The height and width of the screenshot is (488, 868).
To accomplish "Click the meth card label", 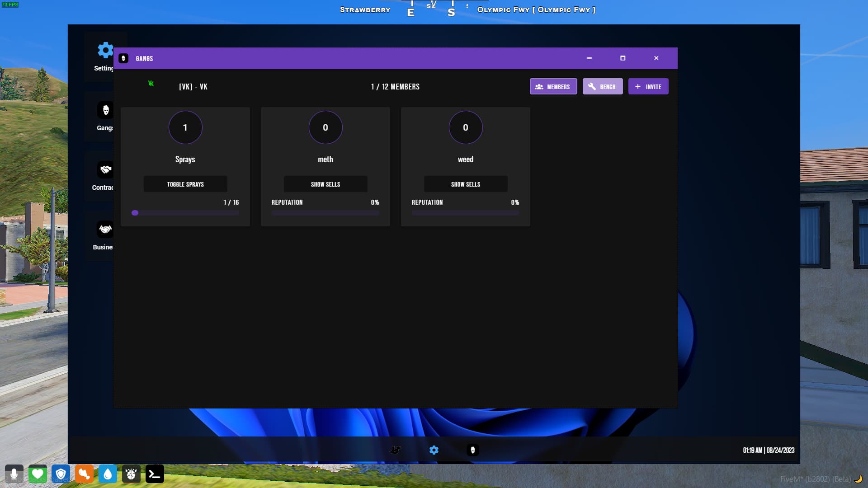I will (x=325, y=160).
